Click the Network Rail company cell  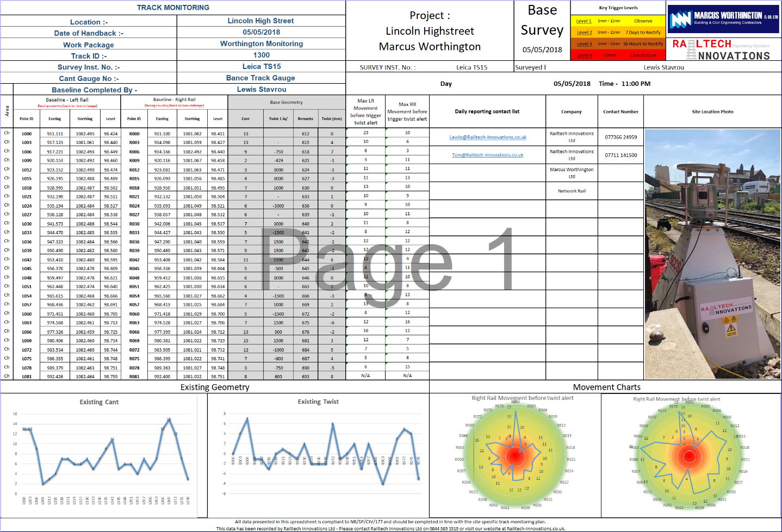[572, 191]
